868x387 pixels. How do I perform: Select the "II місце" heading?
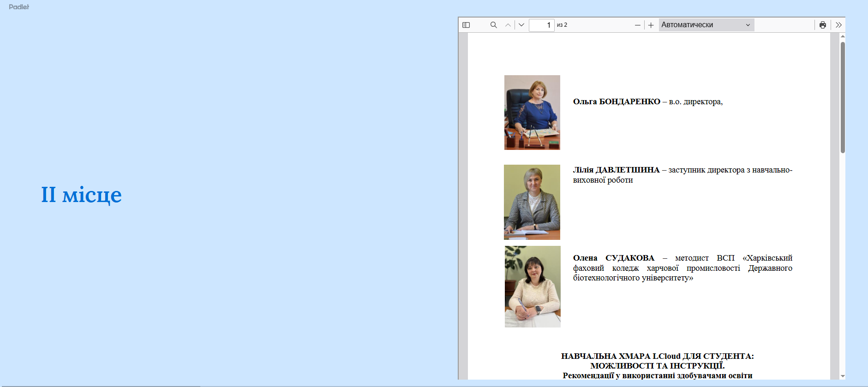coord(81,195)
